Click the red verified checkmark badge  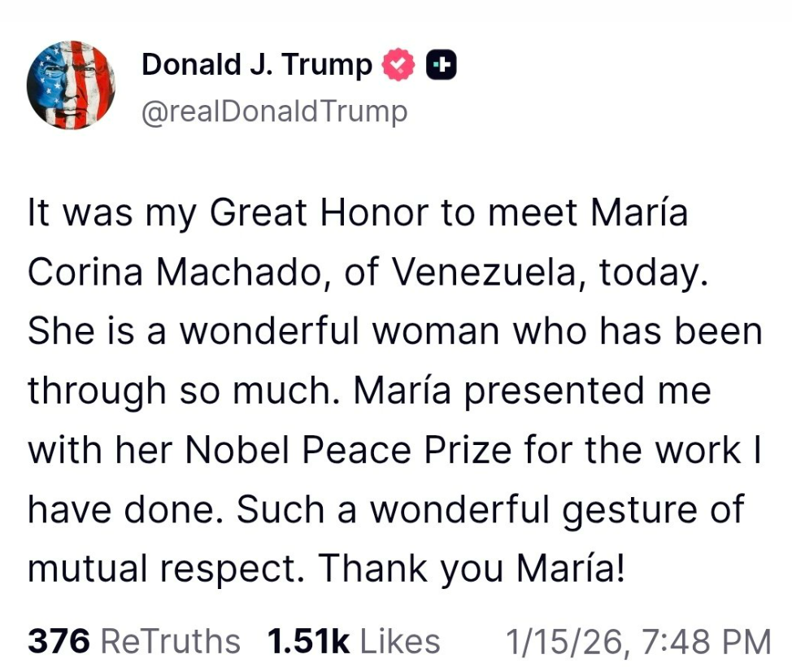click(399, 66)
